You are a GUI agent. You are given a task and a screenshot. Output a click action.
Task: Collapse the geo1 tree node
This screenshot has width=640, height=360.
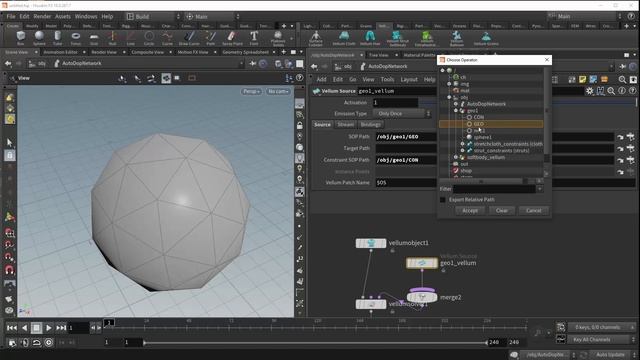(x=456, y=111)
